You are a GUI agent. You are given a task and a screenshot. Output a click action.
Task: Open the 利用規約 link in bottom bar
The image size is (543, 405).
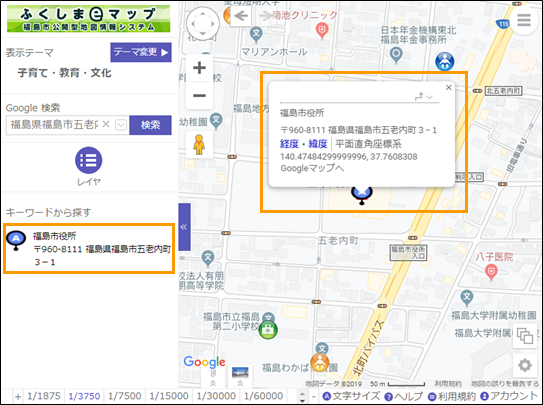452,396
